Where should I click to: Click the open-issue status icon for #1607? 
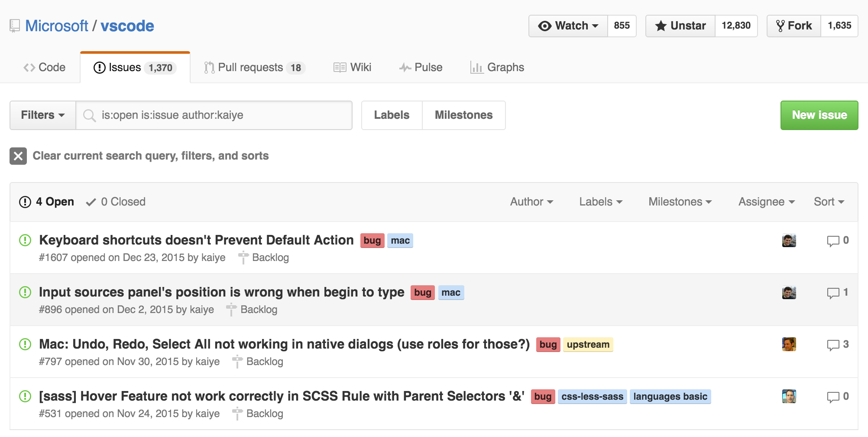click(x=25, y=240)
